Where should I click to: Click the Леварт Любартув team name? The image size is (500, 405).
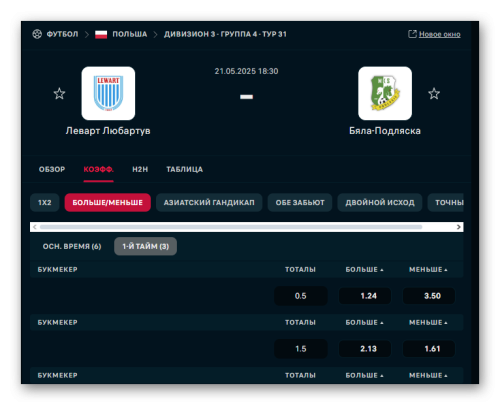tap(108, 131)
